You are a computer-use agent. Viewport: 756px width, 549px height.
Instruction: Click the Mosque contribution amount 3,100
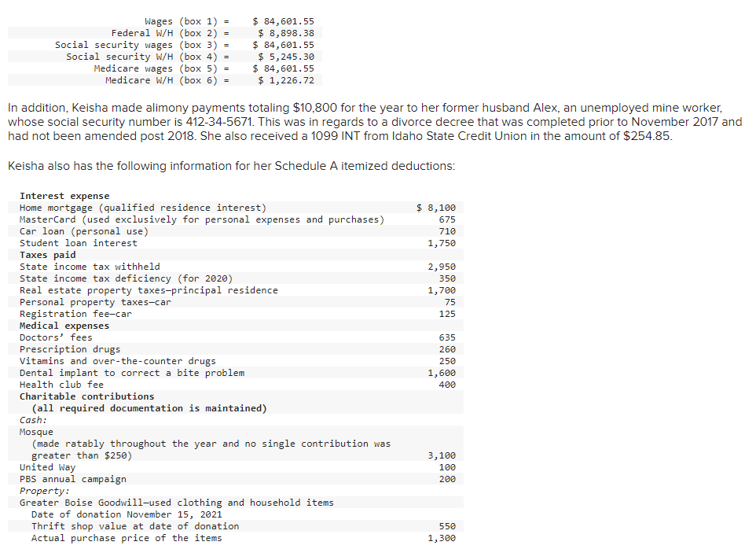(x=442, y=455)
